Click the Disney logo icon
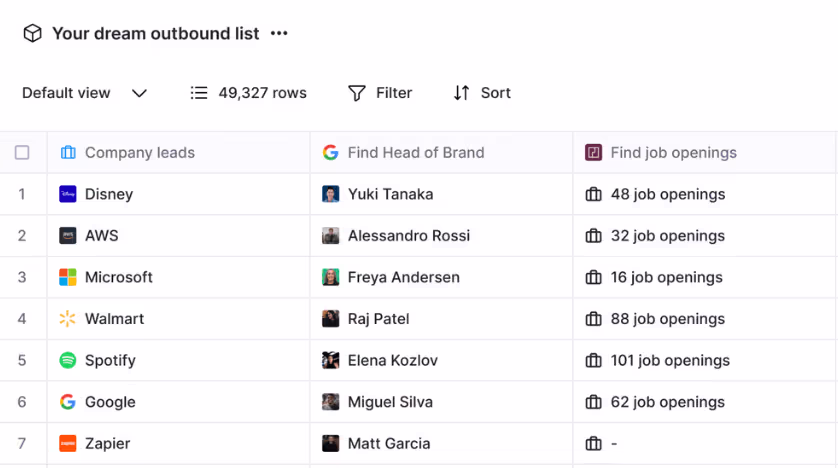This screenshot has height=468, width=838. click(x=68, y=194)
